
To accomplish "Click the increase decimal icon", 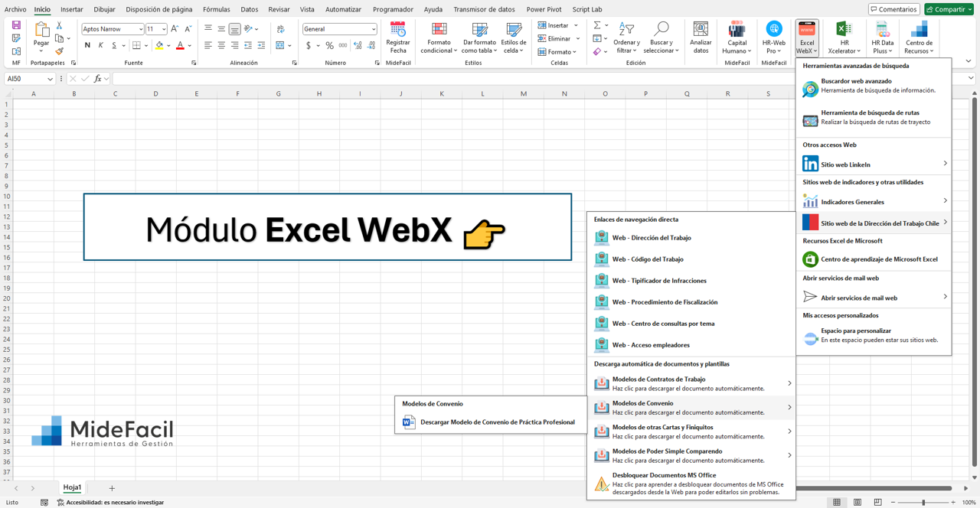I will (358, 46).
